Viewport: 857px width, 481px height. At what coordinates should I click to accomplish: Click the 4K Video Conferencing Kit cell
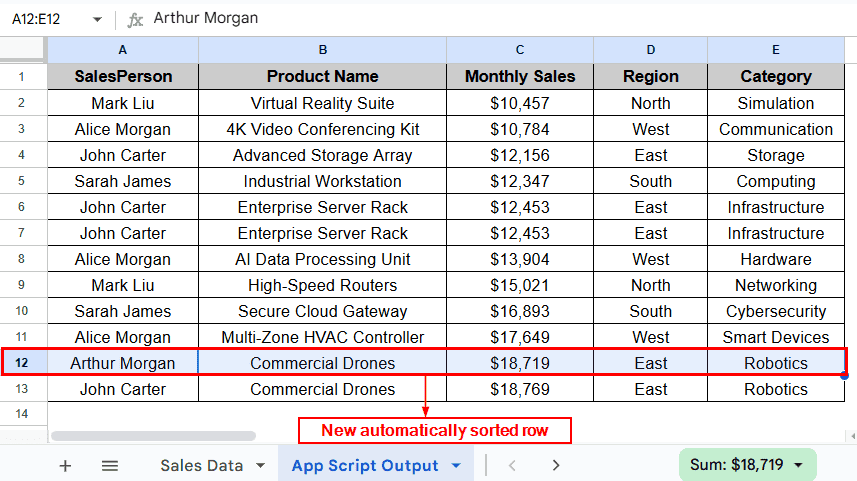(x=322, y=130)
